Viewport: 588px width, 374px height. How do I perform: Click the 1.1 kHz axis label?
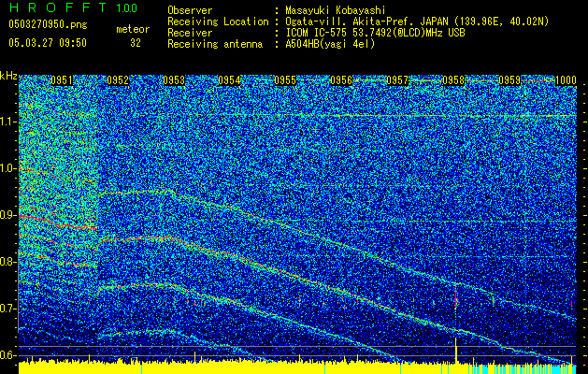pos(8,122)
